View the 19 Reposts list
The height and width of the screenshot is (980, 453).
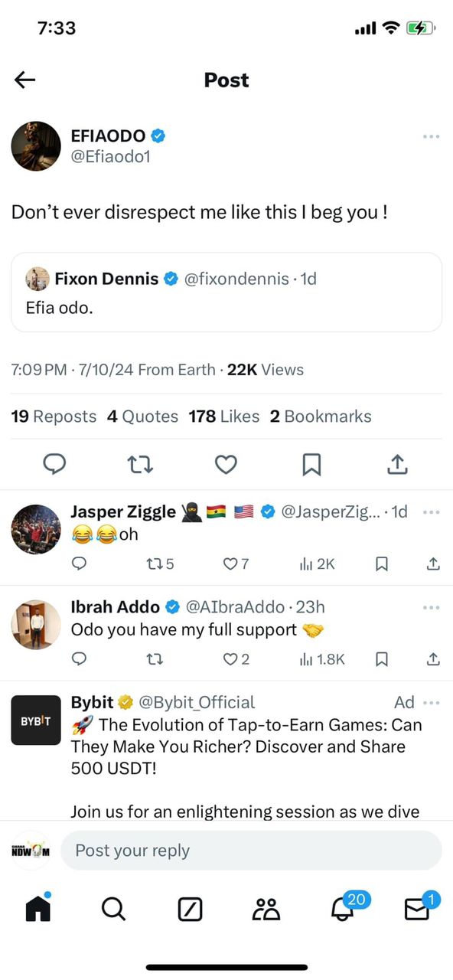[x=54, y=416]
